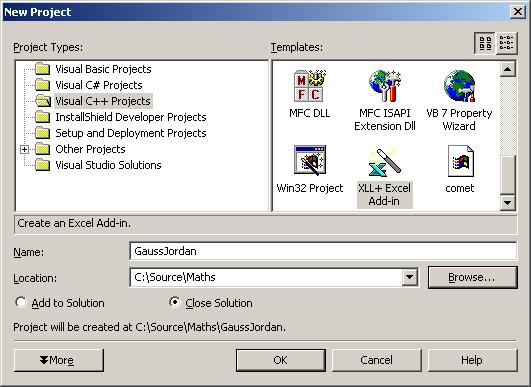The height and width of the screenshot is (387, 531).
Task: Click the Visual Basic Projects folder icon
Action: point(43,69)
